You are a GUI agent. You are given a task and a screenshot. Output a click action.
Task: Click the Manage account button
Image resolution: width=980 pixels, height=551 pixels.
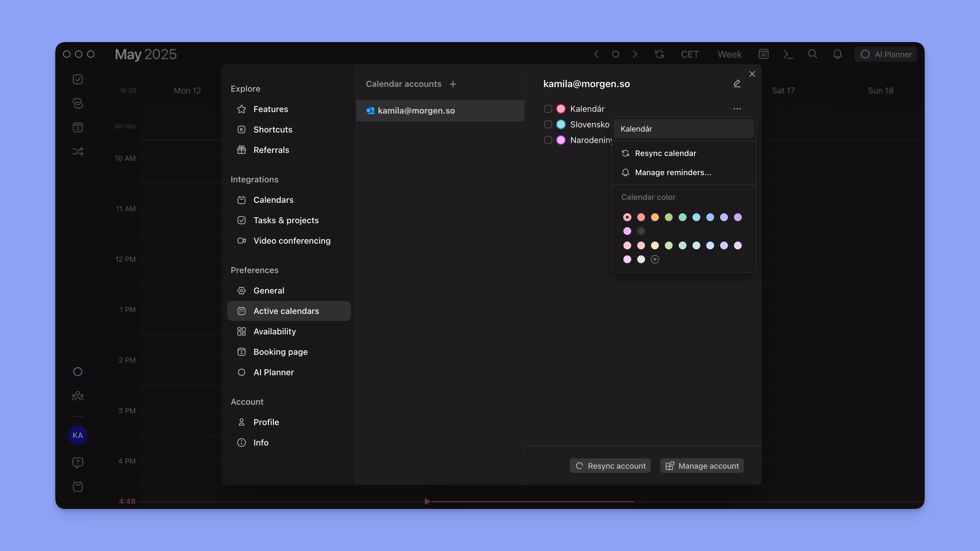702,465
